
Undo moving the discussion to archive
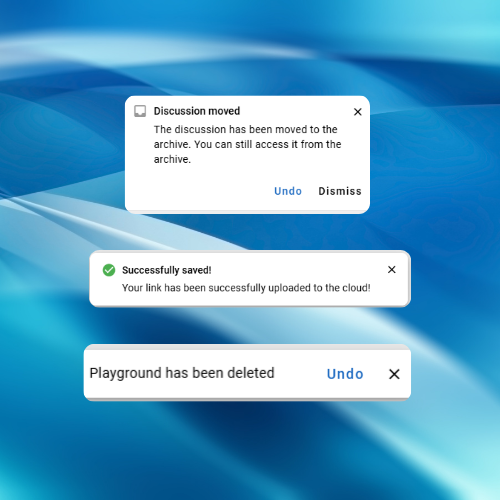(x=288, y=191)
